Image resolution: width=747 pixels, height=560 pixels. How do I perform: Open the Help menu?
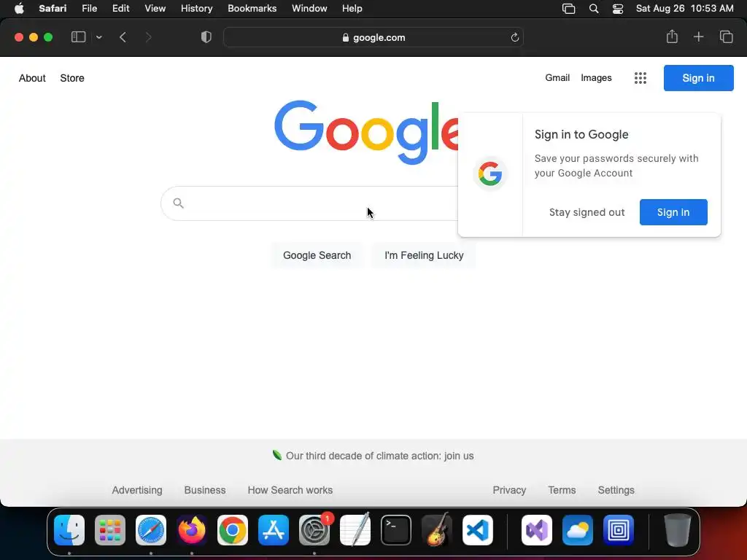click(352, 9)
